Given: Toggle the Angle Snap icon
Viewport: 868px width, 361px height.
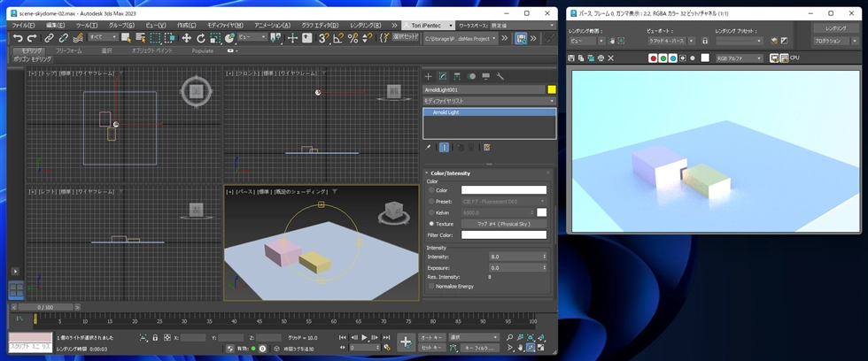Looking at the screenshot, I should click(338, 38).
